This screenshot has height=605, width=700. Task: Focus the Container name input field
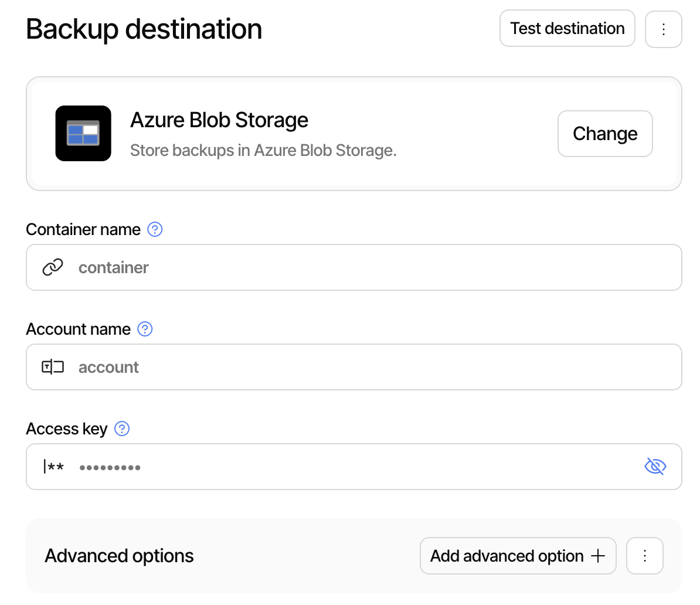pos(352,267)
